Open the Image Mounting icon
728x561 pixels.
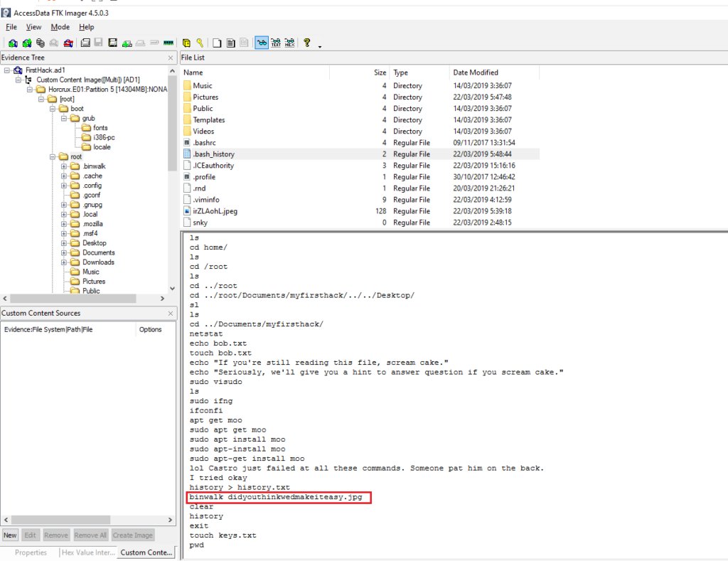[40, 43]
